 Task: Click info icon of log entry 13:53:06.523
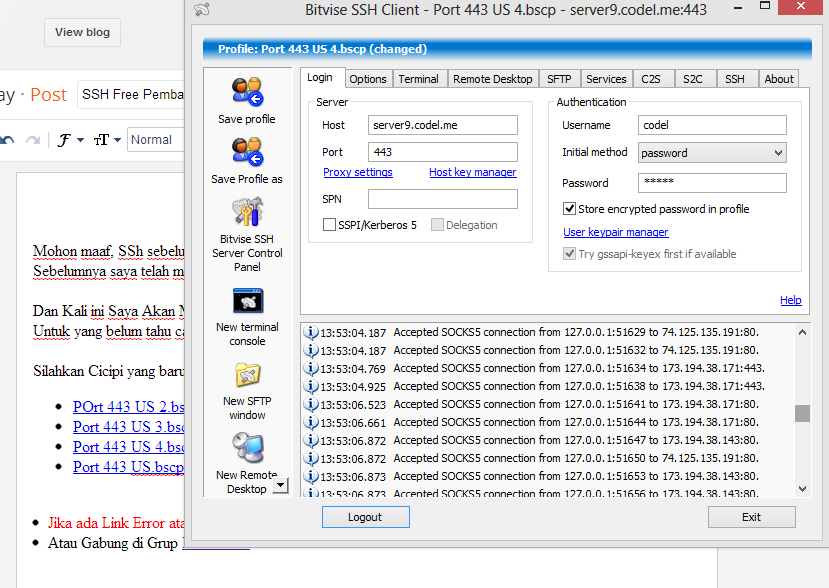click(310, 405)
